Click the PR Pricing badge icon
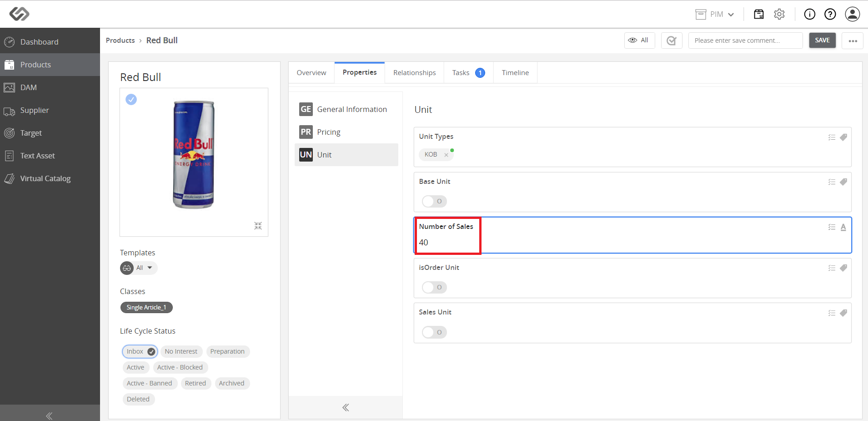868x421 pixels. tap(306, 132)
